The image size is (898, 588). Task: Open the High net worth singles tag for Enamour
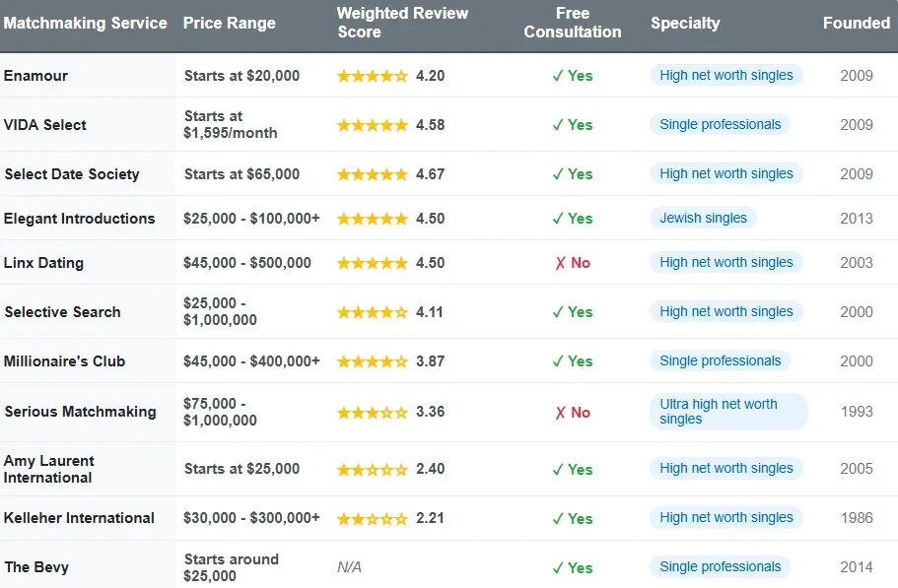tap(726, 75)
